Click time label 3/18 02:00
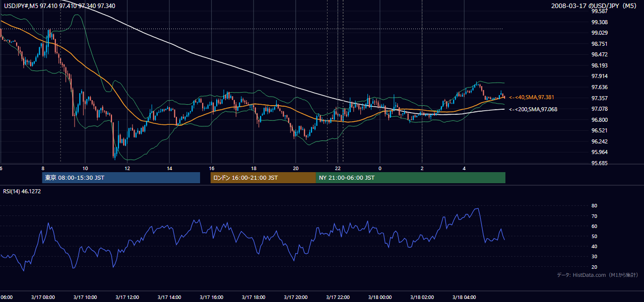644x302 pixels. pos(422,297)
